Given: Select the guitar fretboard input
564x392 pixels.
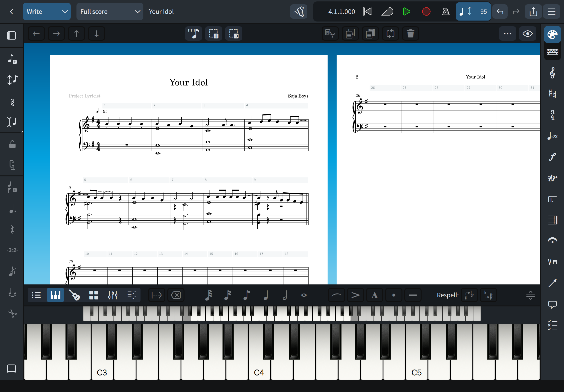Looking at the screenshot, I should 75,295.
